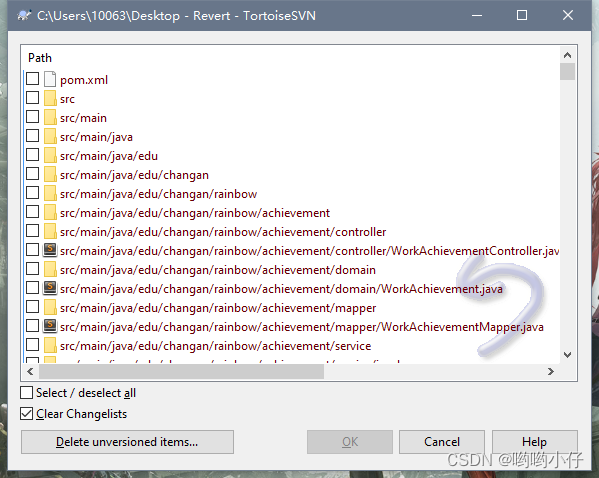
Task: Click the achievement/domain folder icon
Action: coord(50,269)
